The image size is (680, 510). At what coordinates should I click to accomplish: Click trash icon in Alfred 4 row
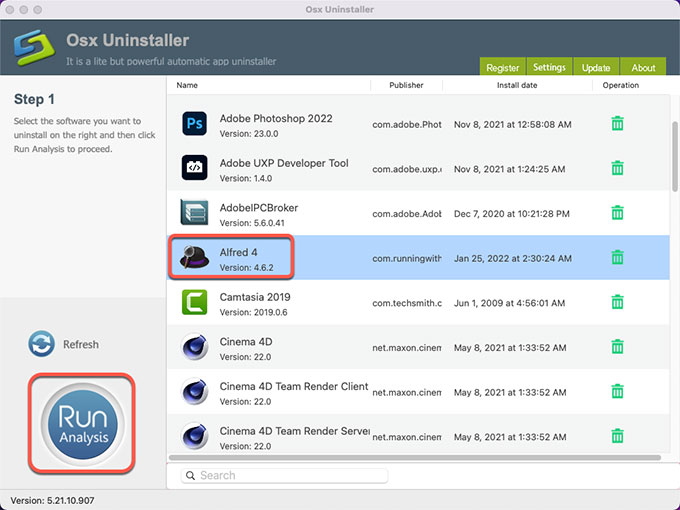(x=618, y=257)
